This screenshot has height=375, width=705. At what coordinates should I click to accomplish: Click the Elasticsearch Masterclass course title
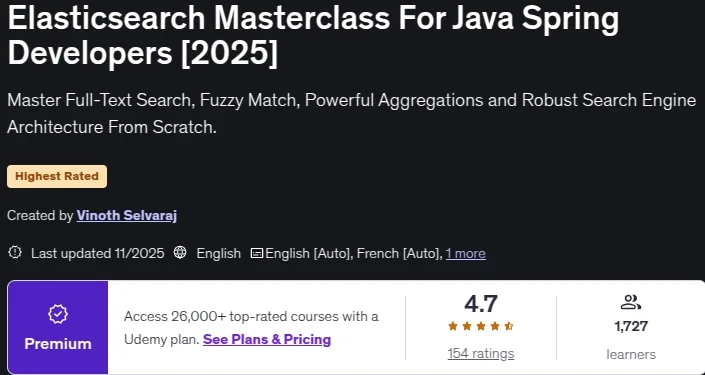coord(313,36)
